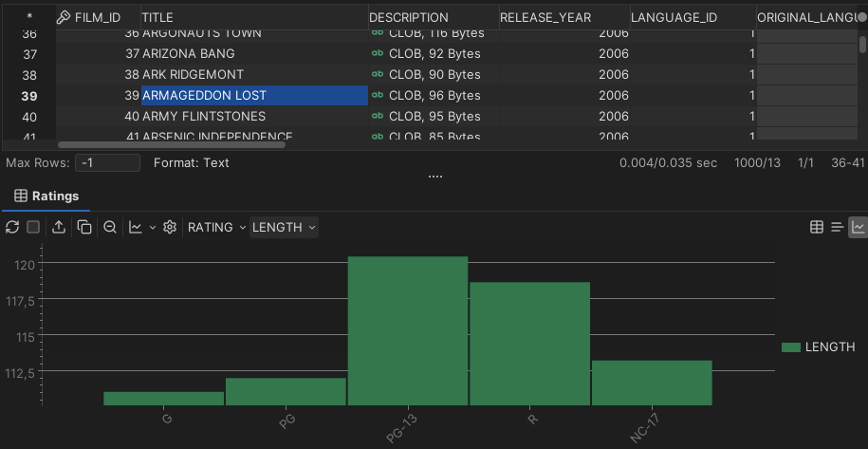Click the zoom out magnifier icon

110,227
